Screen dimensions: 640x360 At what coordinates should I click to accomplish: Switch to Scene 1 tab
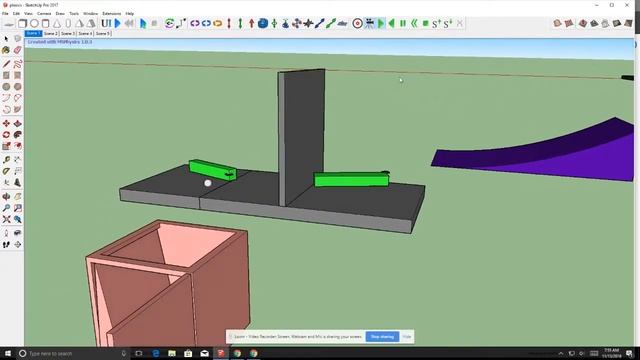coord(33,33)
